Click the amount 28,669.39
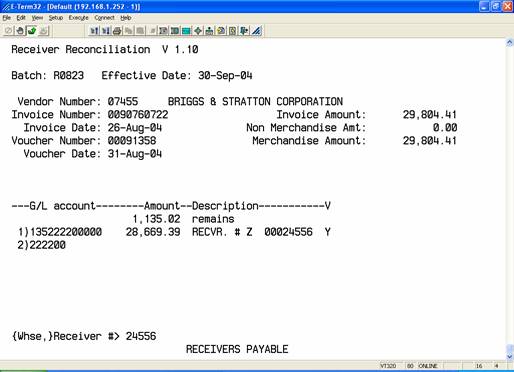514x372 pixels. 153,232
